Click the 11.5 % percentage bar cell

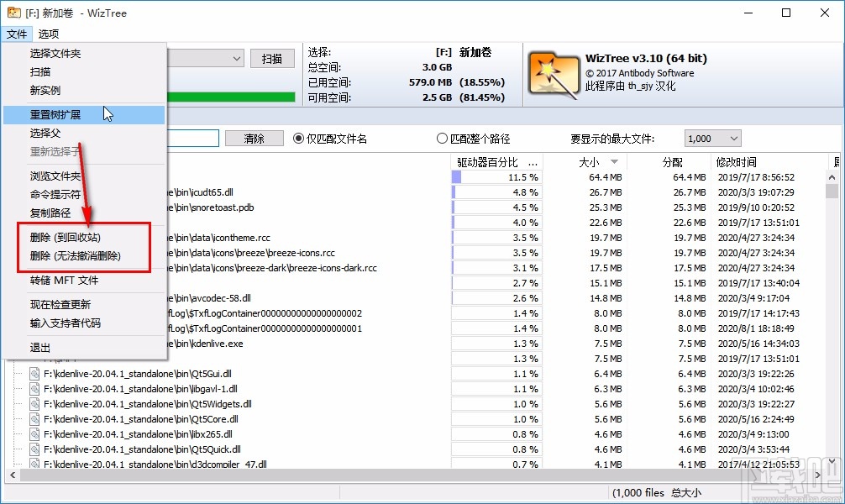(496, 177)
